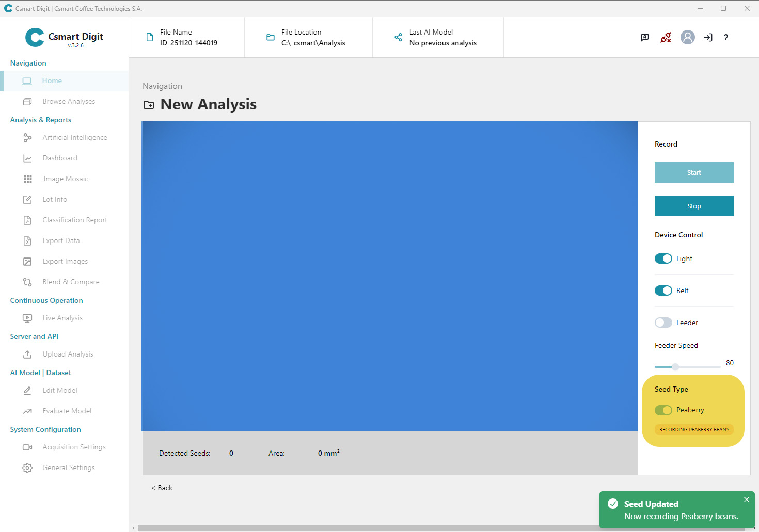Image resolution: width=759 pixels, height=532 pixels.
Task: Disable the Belt toggle switch
Action: tap(663, 291)
